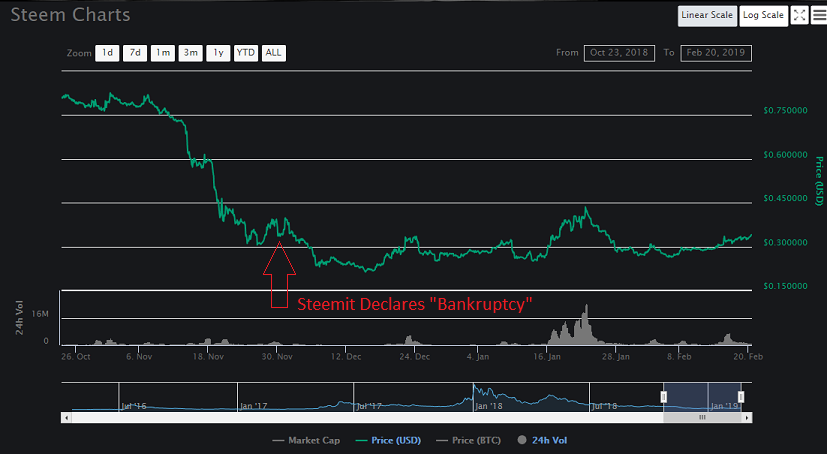Click navigator scroll left arrow
This screenshot has height=454, width=827.
click(66, 418)
